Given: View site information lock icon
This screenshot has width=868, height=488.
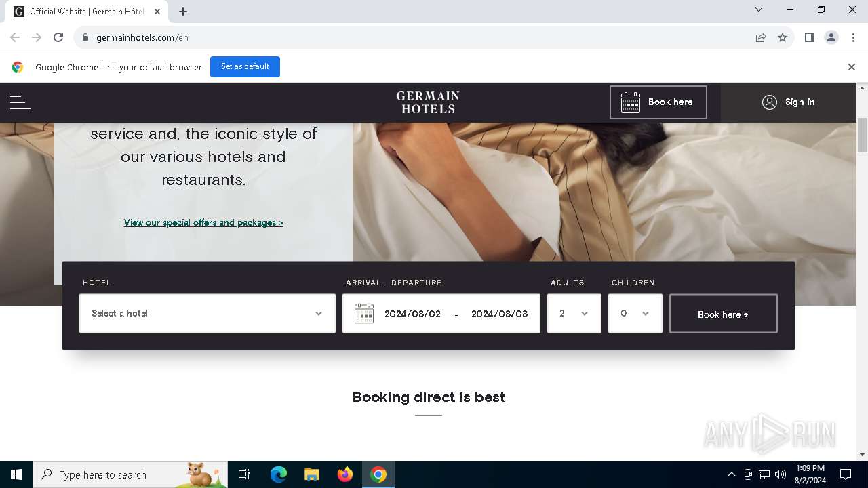Looking at the screenshot, I should tap(85, 37).
